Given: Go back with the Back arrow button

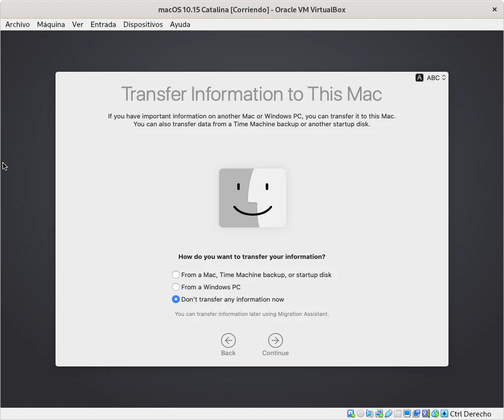Looking at the screenshot, I should tap(228, 340).
